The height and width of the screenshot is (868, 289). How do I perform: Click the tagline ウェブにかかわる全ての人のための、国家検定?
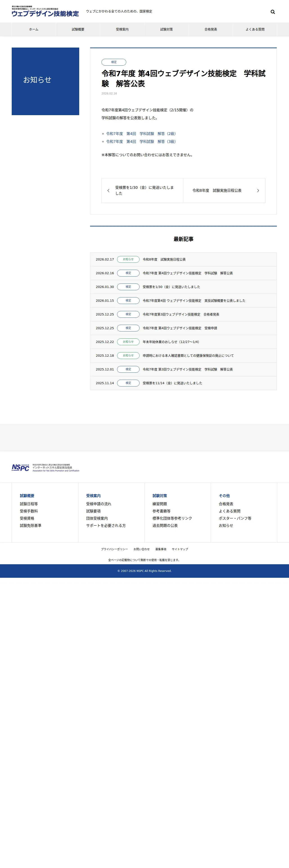[x=119, y=11]
